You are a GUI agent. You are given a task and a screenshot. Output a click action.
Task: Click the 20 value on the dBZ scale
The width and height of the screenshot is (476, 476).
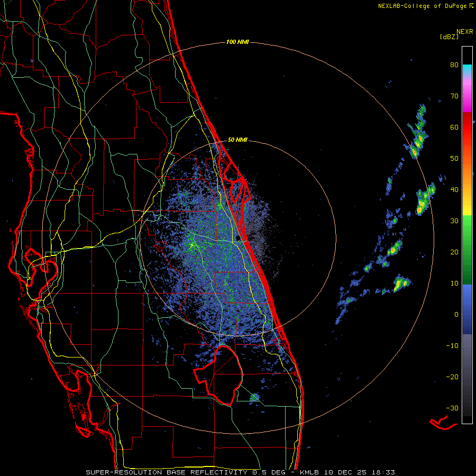[x=454, y=252]
